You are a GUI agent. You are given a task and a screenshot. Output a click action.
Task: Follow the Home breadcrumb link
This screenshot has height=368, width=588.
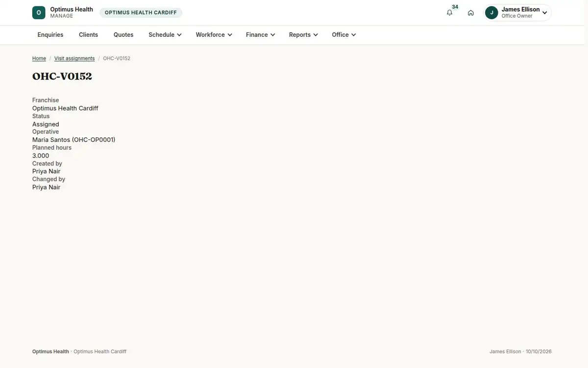[x=39, y=58]
